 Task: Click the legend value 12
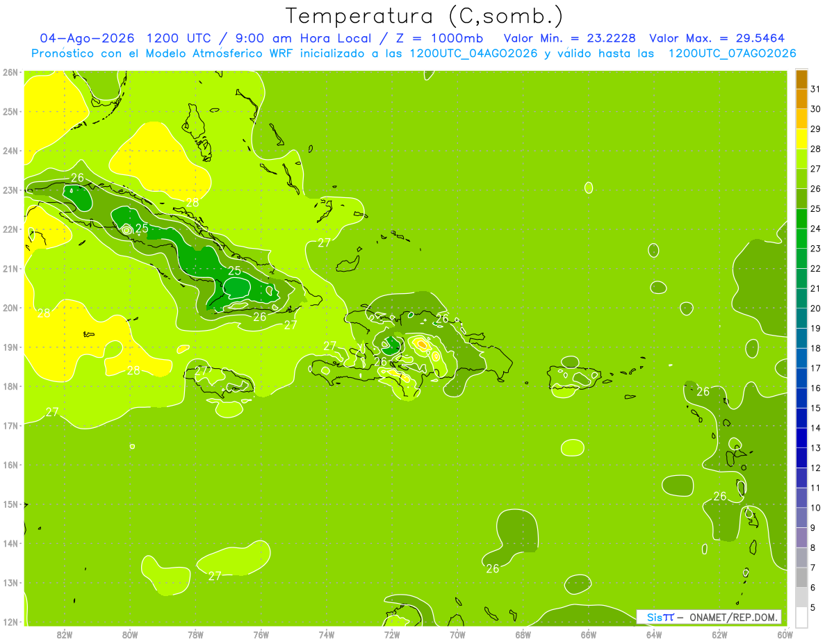point(815,468)
